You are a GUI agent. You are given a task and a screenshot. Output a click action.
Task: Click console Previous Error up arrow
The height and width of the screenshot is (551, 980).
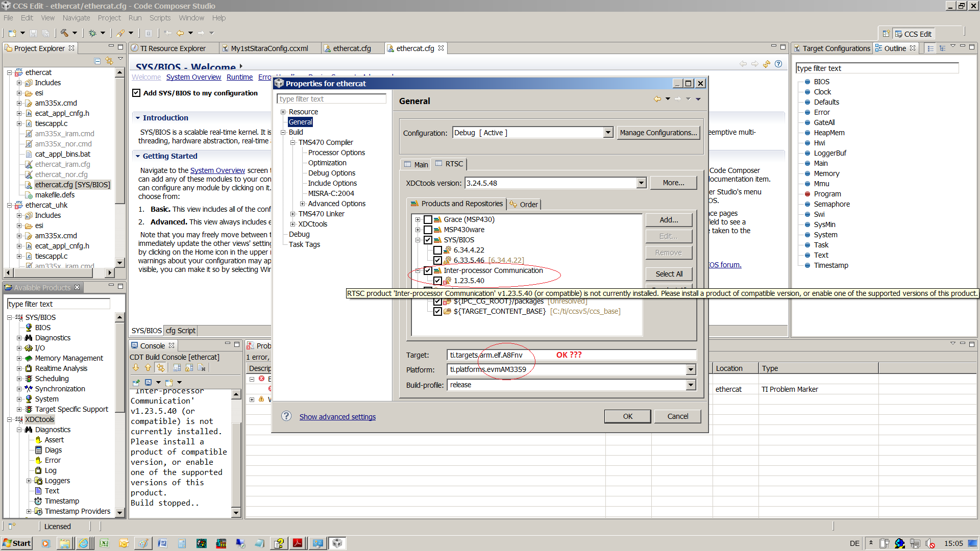[148, 367]
